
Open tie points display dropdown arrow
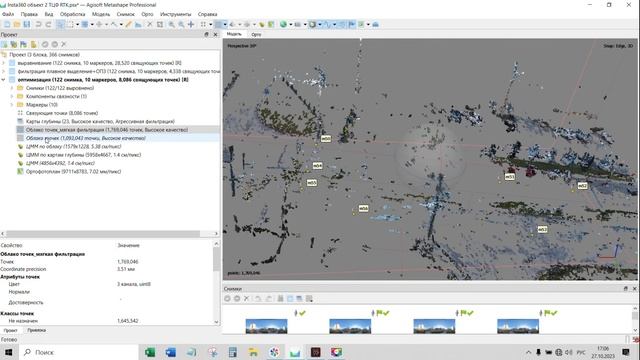point(210,24)
